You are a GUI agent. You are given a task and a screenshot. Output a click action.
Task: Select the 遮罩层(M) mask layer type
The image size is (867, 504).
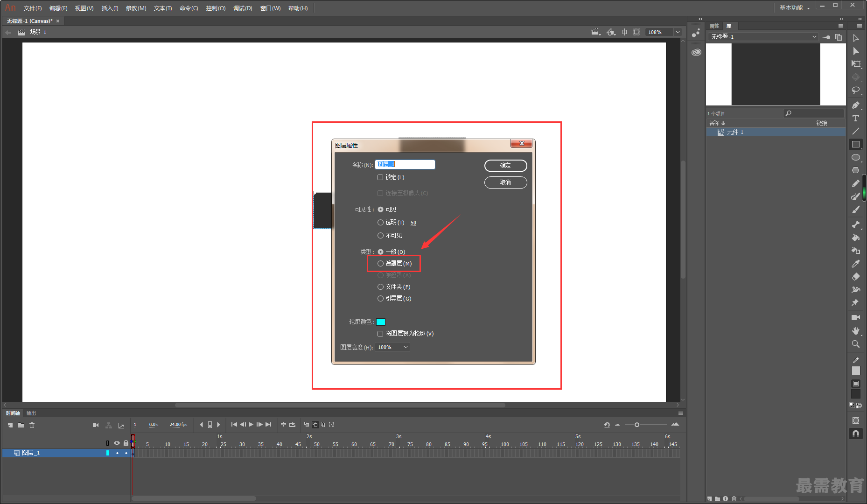coord(380,264)
